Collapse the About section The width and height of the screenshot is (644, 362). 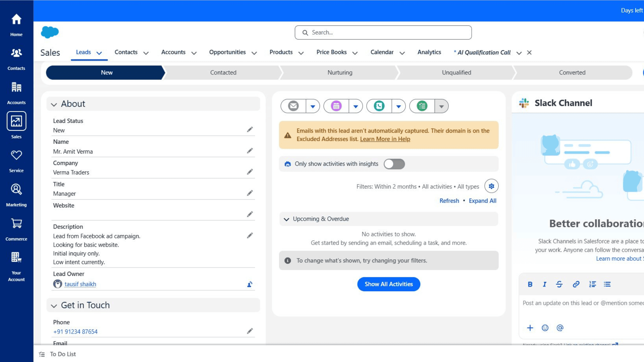tap(54, 105)
